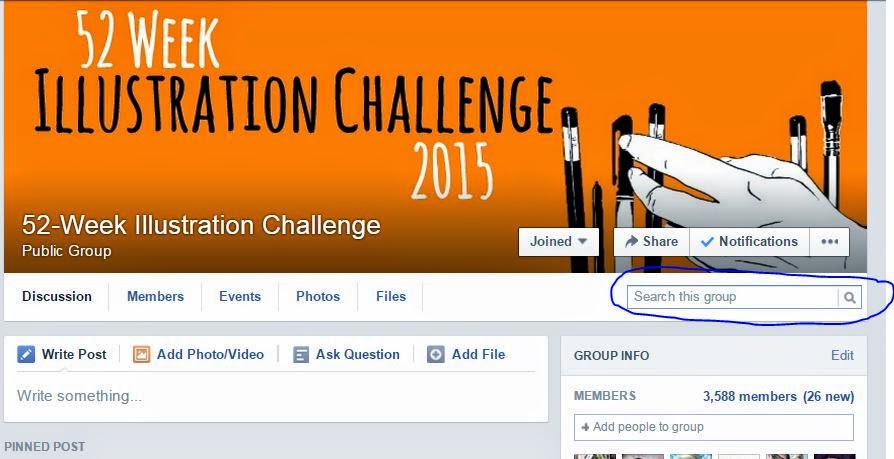Switch to the Members tab
894x459 pixels.
pos(155,296)
